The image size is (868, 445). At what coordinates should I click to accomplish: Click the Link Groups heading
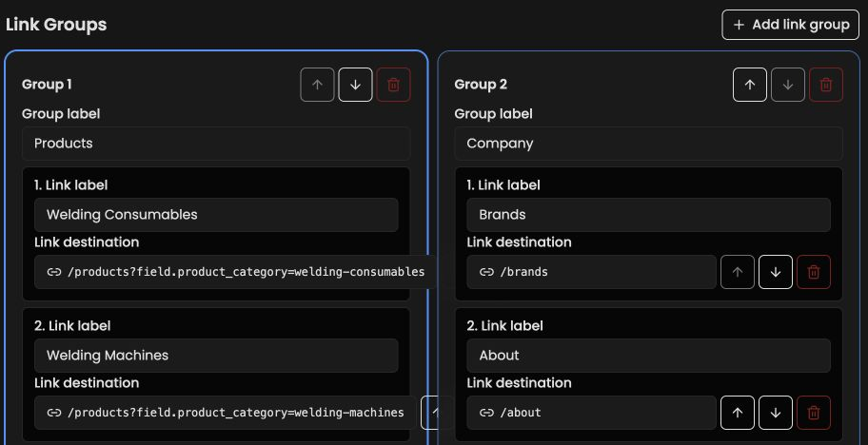coord(56,25)
